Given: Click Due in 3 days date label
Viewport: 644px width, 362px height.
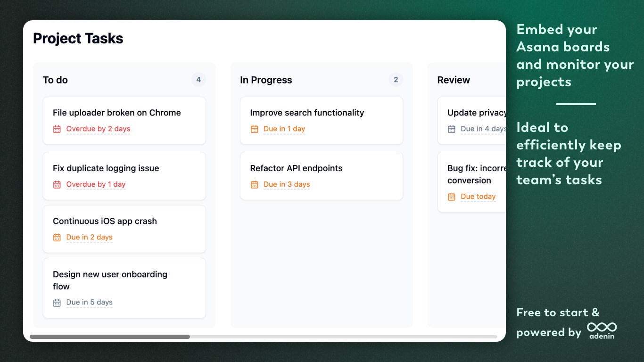Looking at the screenshot, I should coord(287,185).
